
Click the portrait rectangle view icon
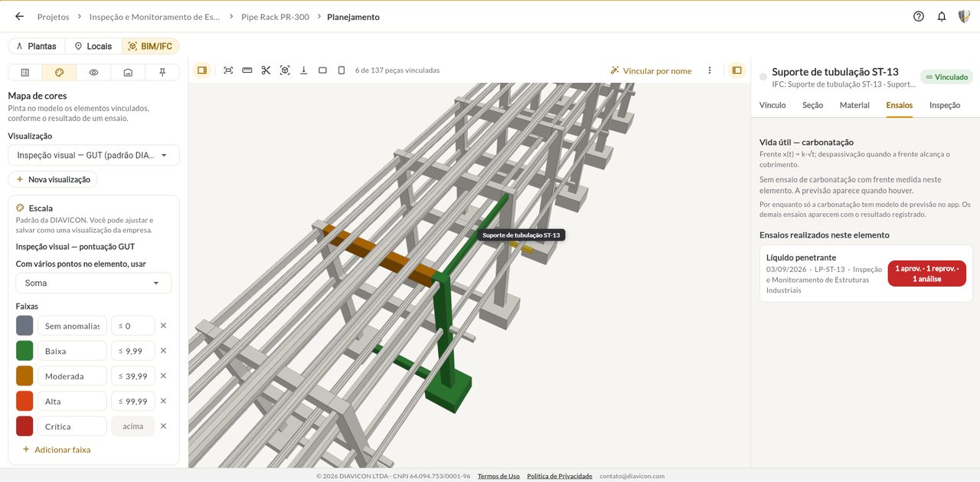point(341,70)
